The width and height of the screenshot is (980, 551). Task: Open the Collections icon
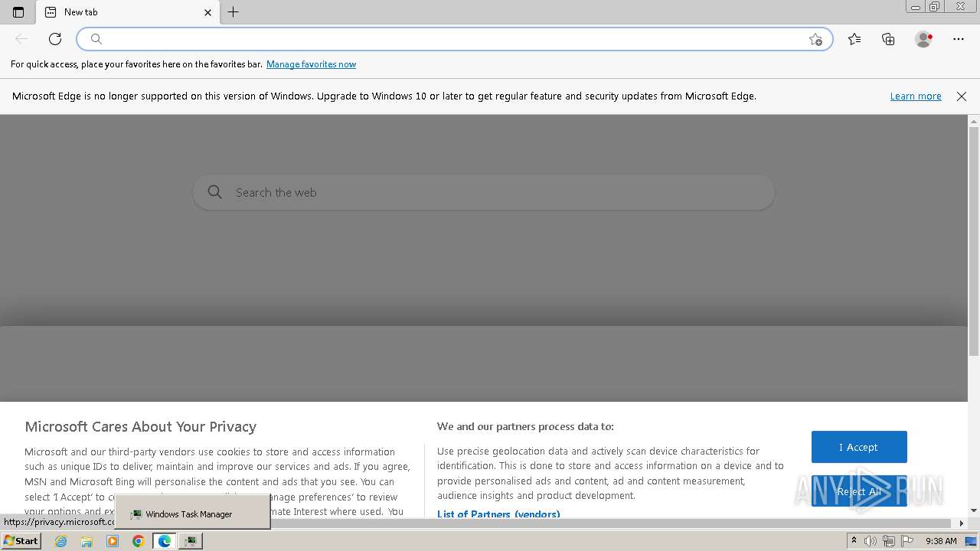pos(888,39)
